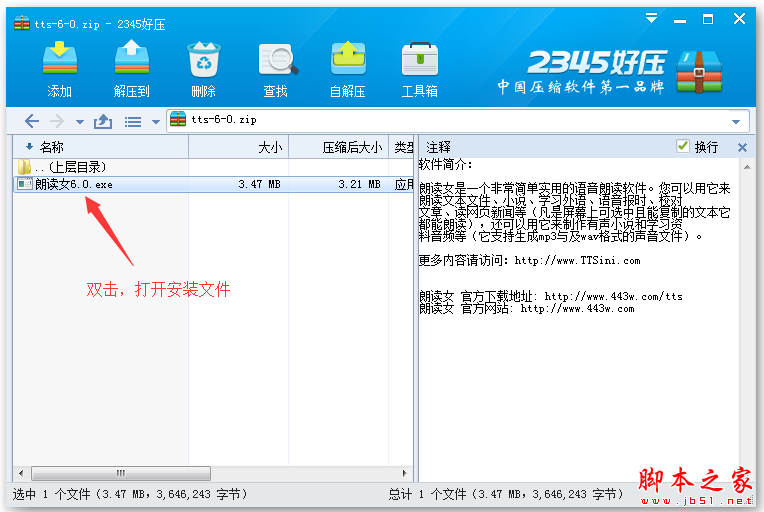Open the title bar menu dropdown icon

(x=651, y=19)
